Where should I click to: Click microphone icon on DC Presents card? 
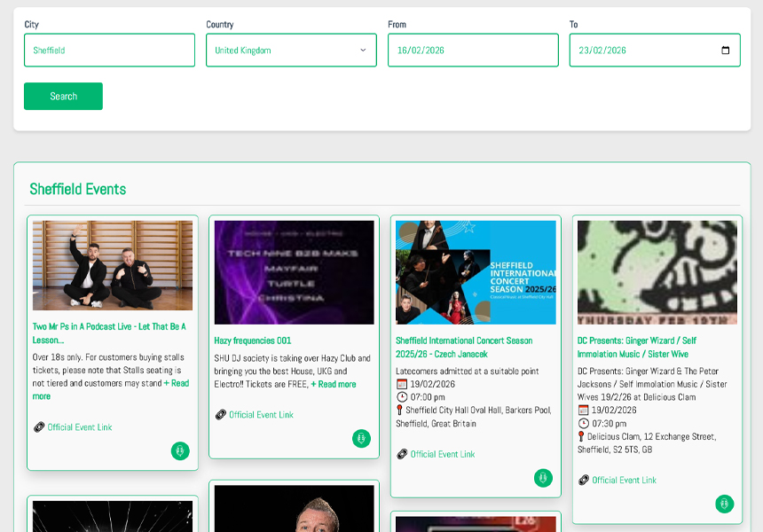[724, 504]
